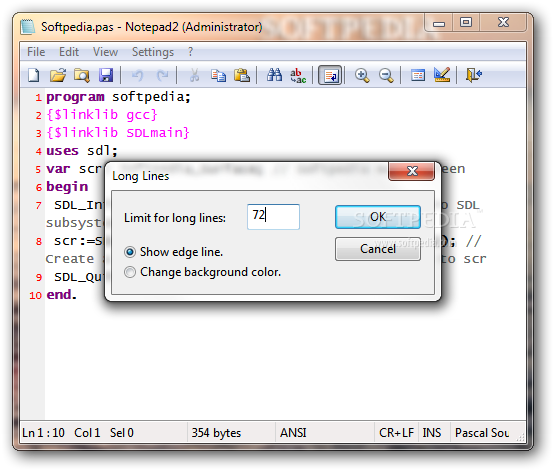Screen dimensions: 554x471
Task: Click the INS mode status indicator
Action: 432,432
